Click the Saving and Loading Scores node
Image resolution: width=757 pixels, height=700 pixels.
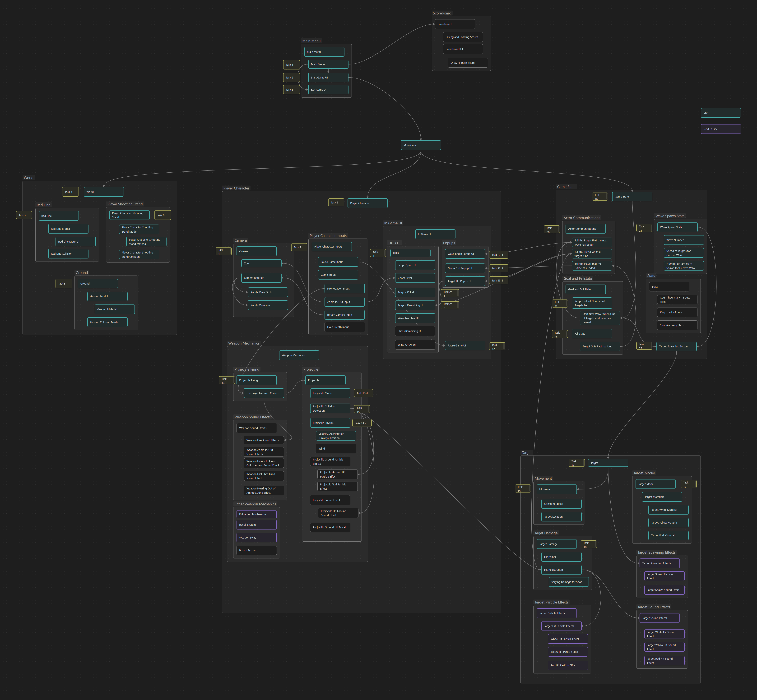pyautogui.click(x=463, y=37)
